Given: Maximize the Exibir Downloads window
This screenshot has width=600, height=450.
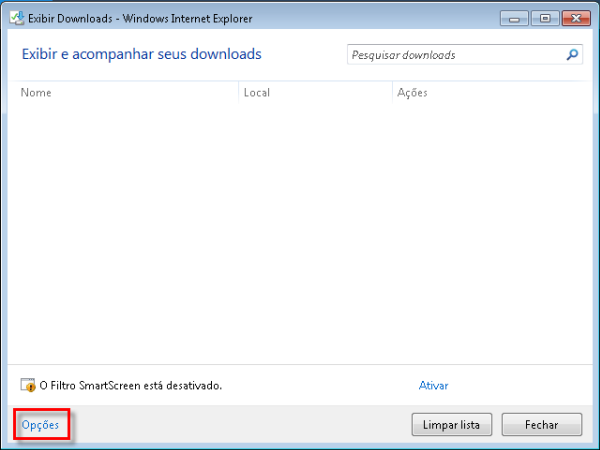Looking at the screenshot, I should point(545,18).
